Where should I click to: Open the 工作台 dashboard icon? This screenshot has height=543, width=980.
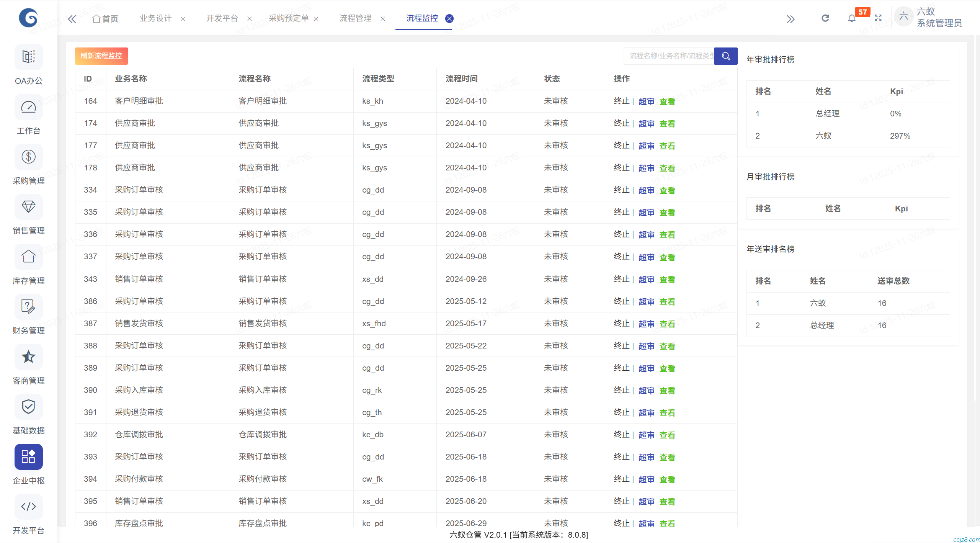[x=28, y=107]
